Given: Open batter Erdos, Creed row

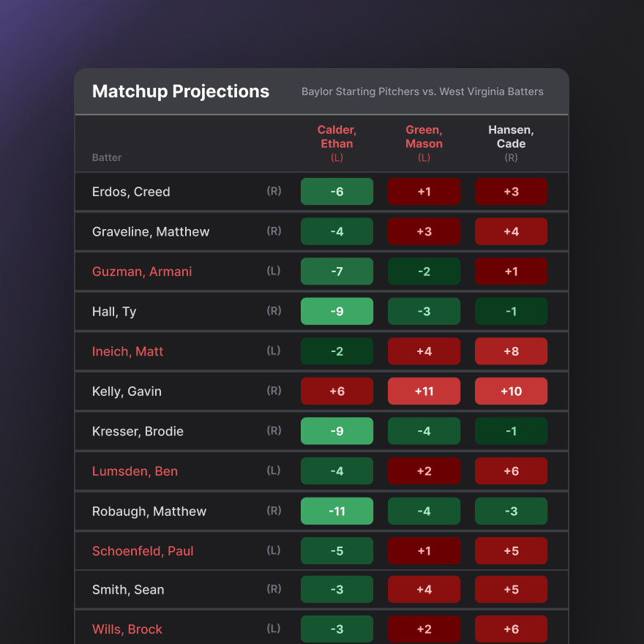Looking at the screenshot, I should coord(131,192).
